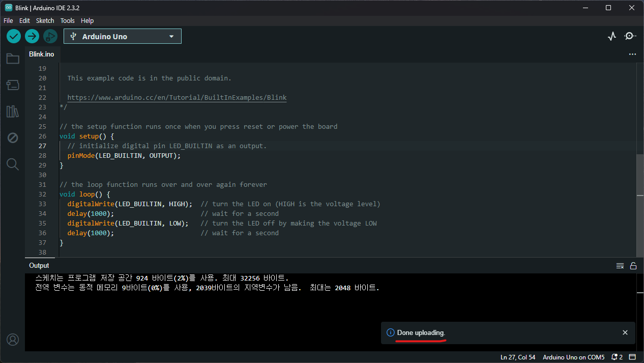Open notifications bell in status bar
The width and height of the screenshot is (644, 363).
pos(614,357)
